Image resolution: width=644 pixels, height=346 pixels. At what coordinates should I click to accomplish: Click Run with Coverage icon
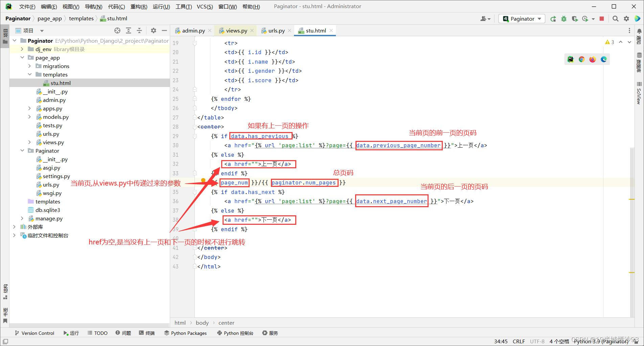(575, 19)
